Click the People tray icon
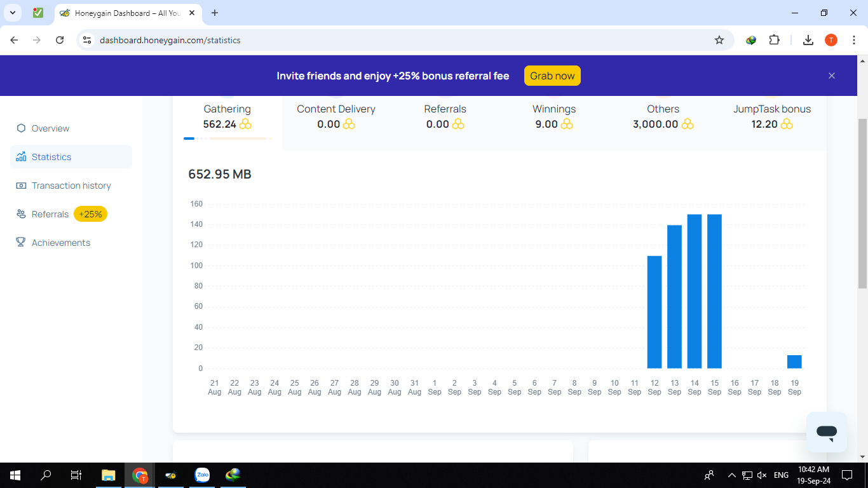Viewport: 868px width, 488px height. pos(709,475)
